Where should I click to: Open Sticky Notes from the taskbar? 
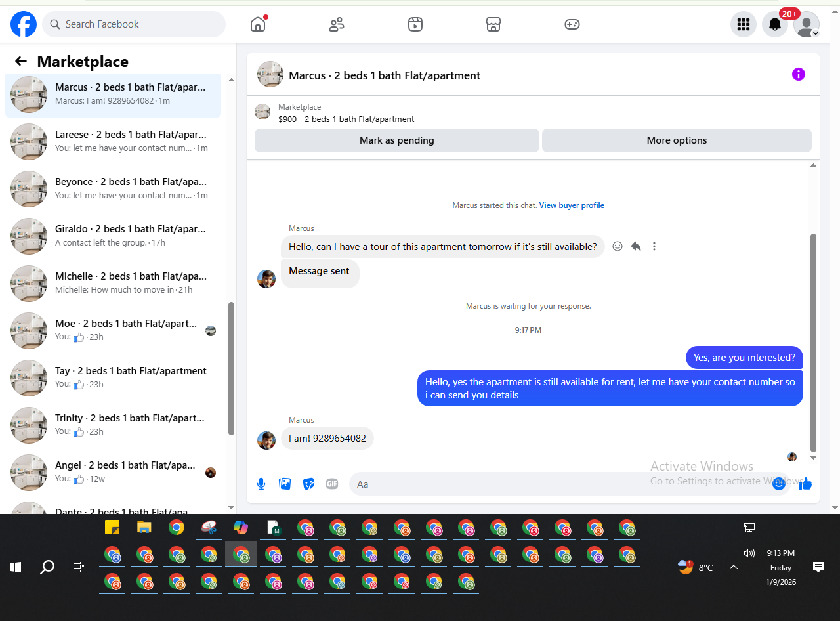112,527
